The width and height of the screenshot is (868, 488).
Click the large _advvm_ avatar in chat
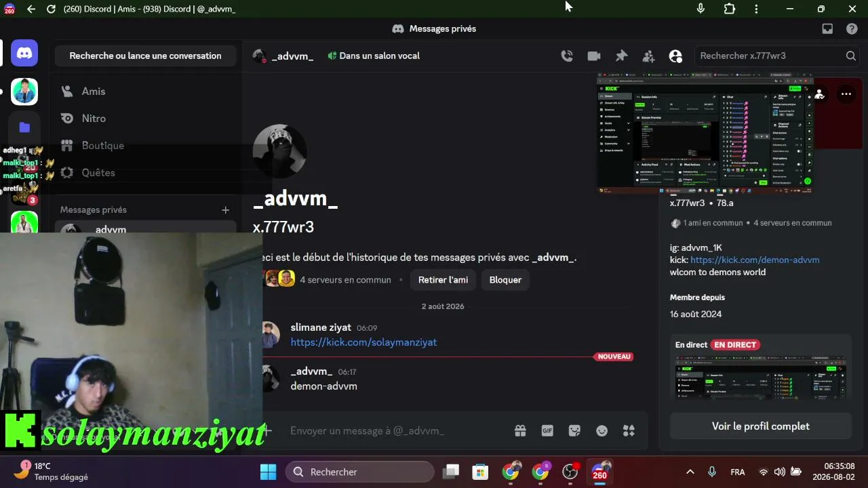pos(280,152)
